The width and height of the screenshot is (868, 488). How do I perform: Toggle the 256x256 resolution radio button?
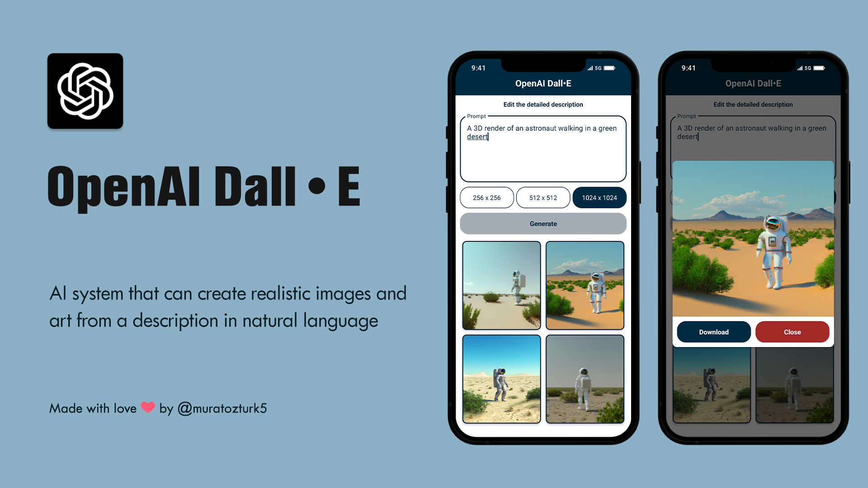pyautogui.click(x=486, y=197)
